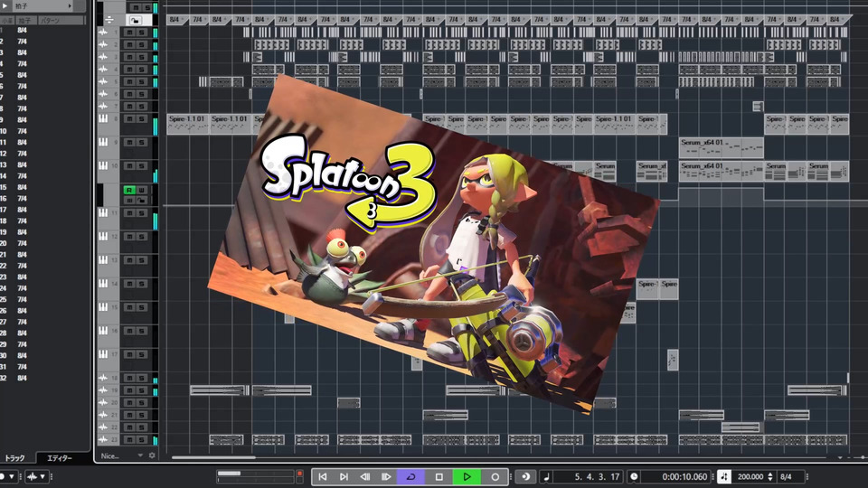Solo track 16
Viewport: 868px width, 488px height.
142,331
